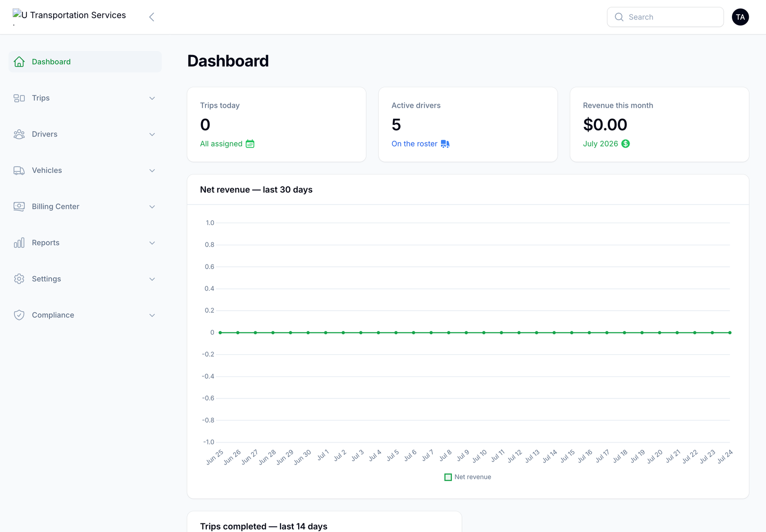The image size is (766, 532).
Task: Click the Settings gear icon
Action: click(x=19, y=279)
